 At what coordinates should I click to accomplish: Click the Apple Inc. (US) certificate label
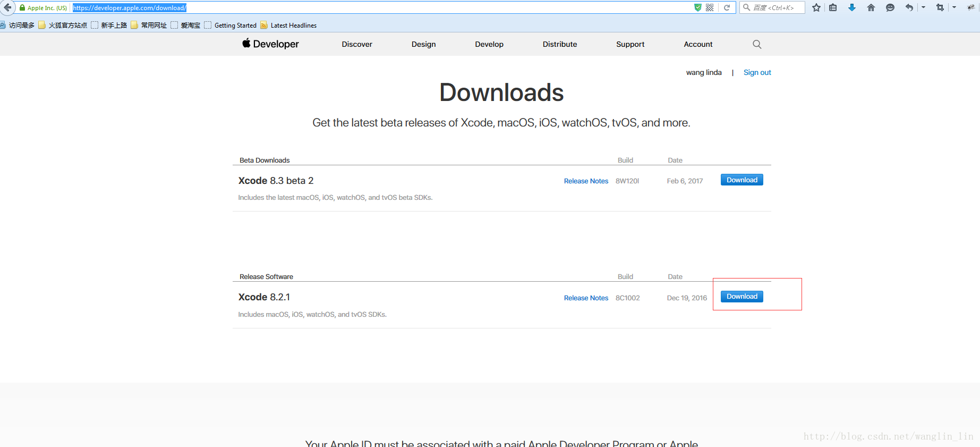(47, 8)
